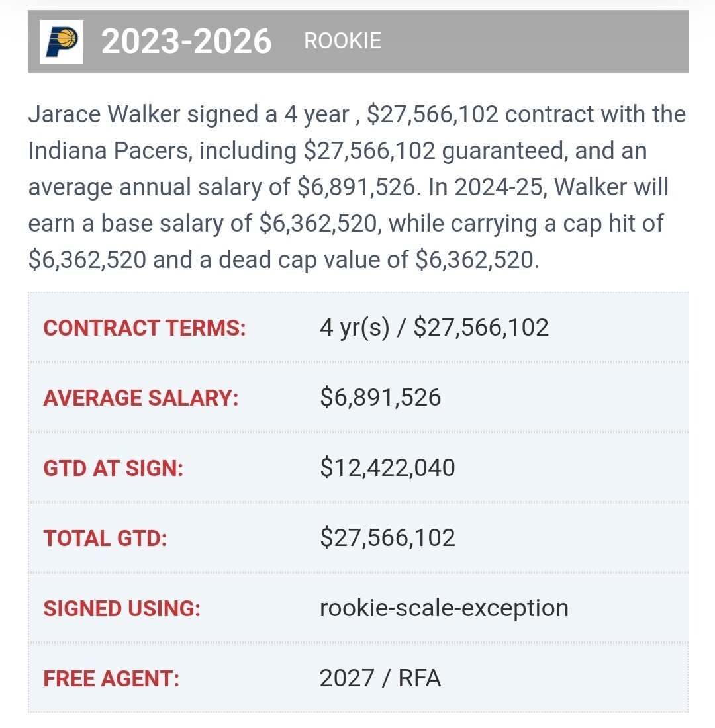This screenshot has width=715, height=728.
Task: Click the Indiana Pacers text in the summary
Action: (x=109, y=151)
